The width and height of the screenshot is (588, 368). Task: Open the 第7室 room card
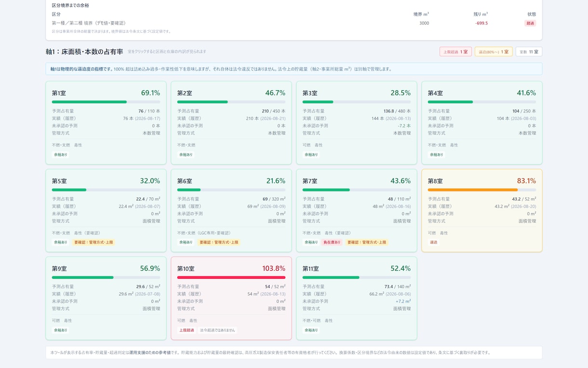[357, 210]
